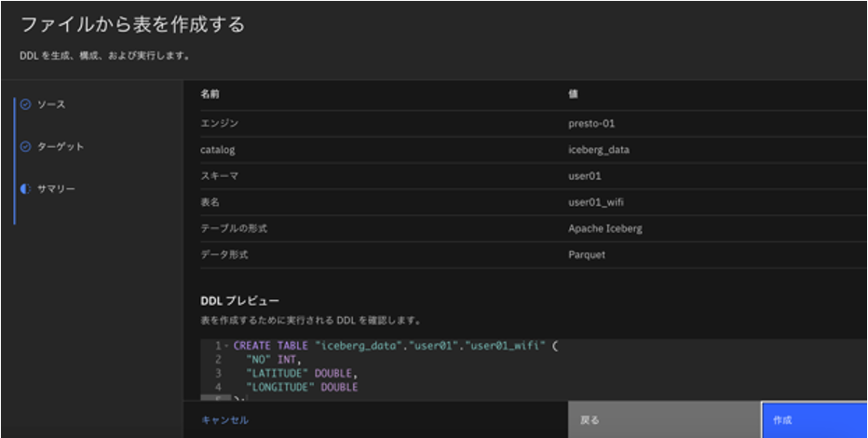
Task: Open the ソース step
Action: (51, 104)
